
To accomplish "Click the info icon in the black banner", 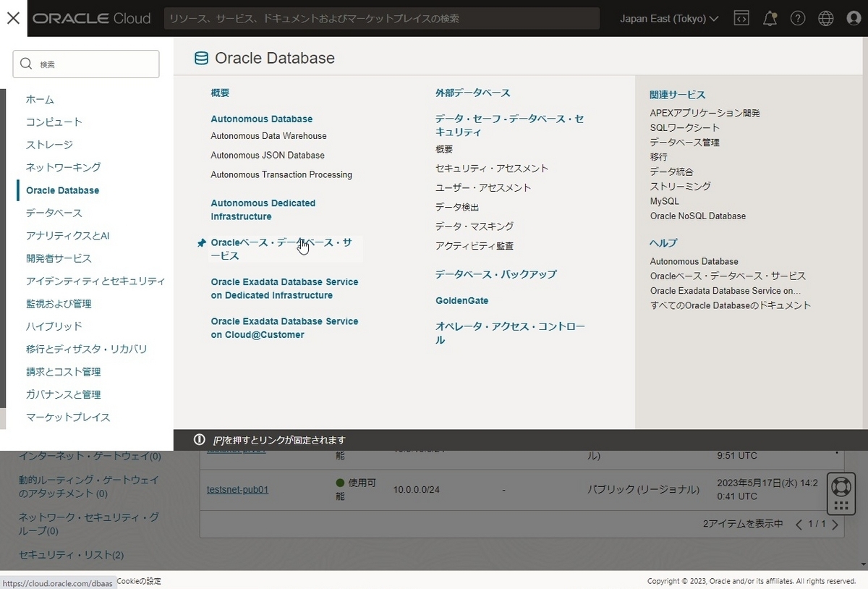I will click(199, 439).
